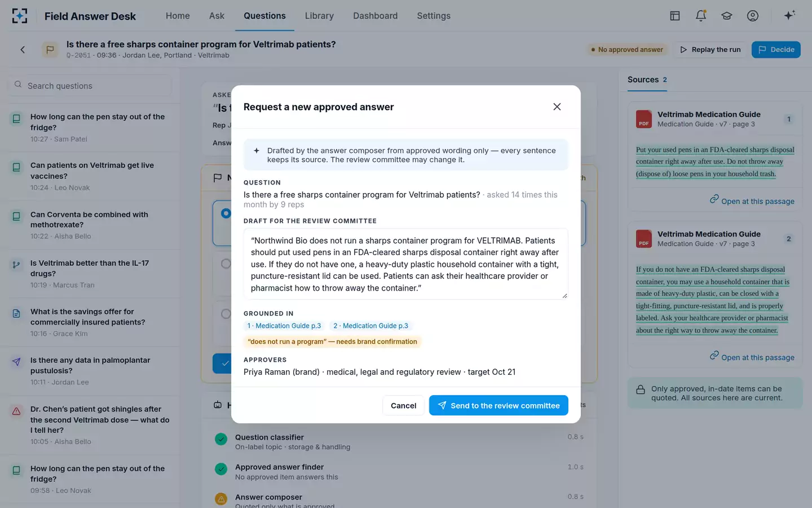
Task: Click the sparkle assistant icon
Action: (789, 15)
